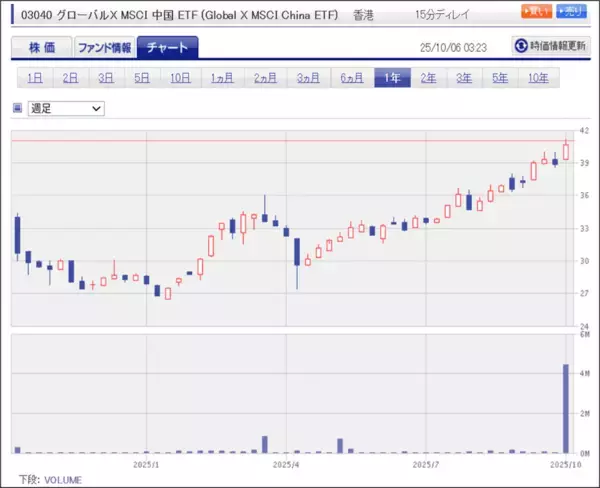
Task: Select the active 1年 period
Action: pos(392,77)
